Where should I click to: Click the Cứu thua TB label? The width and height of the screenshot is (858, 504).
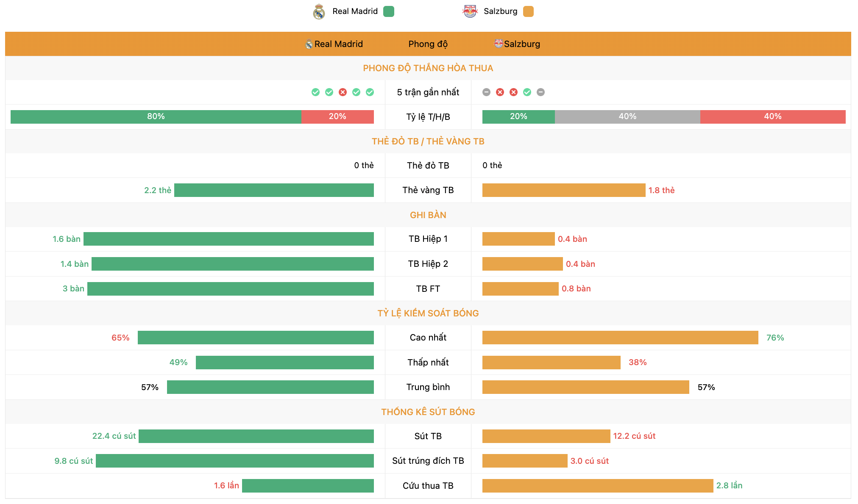[x=428, y=486]
